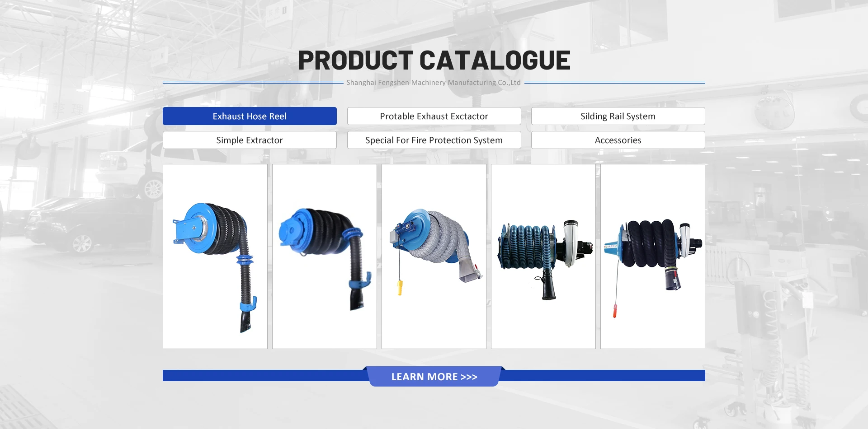868x429 pixels.
Task: Click the LEARN MORE >>> button
Action: (434, 377)
